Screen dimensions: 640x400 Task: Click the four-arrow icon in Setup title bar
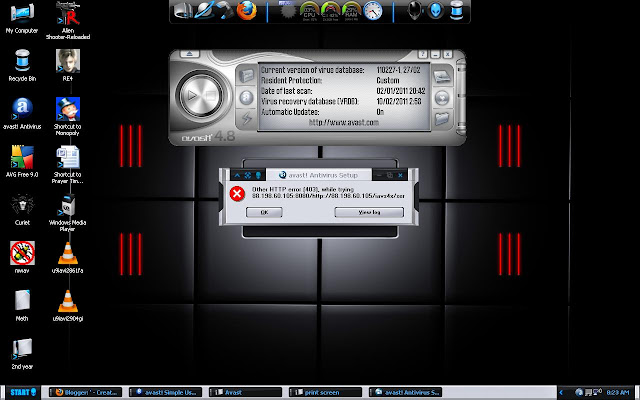point(247,175)
